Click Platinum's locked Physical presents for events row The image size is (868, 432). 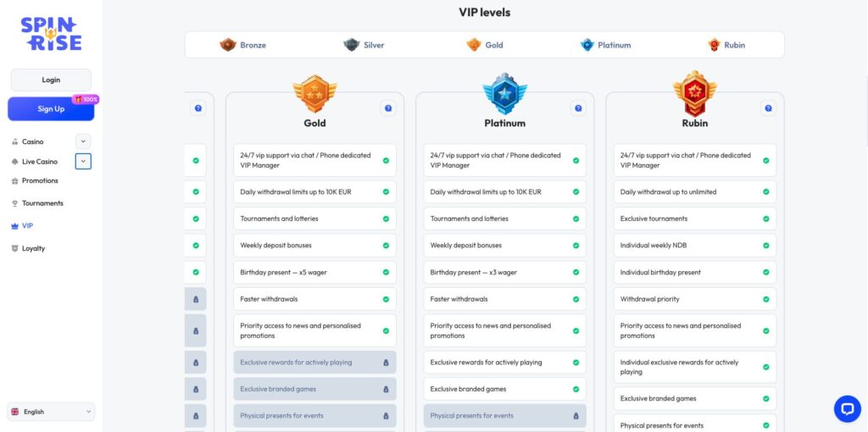point(504,416)
